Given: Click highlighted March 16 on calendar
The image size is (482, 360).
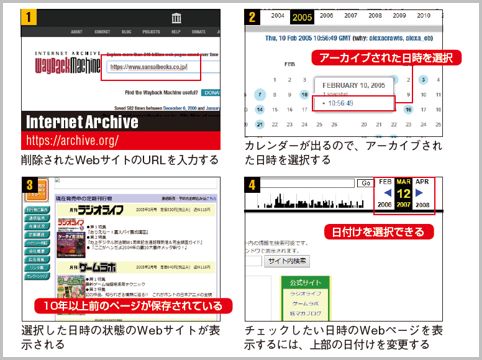Looking at the screenshot, I should tap(408, 110).
